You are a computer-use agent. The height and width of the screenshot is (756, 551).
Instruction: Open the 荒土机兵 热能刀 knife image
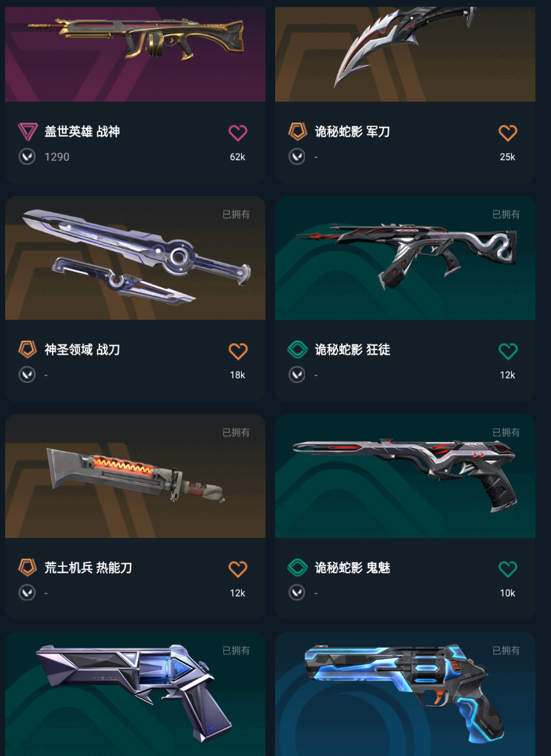pyautogui.click(x=136, y=476)
